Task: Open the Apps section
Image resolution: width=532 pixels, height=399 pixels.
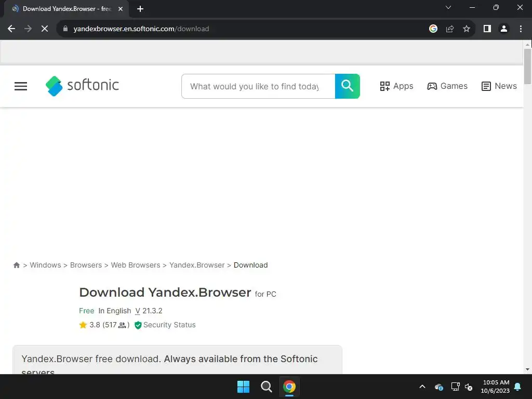Action: (396, 86)
